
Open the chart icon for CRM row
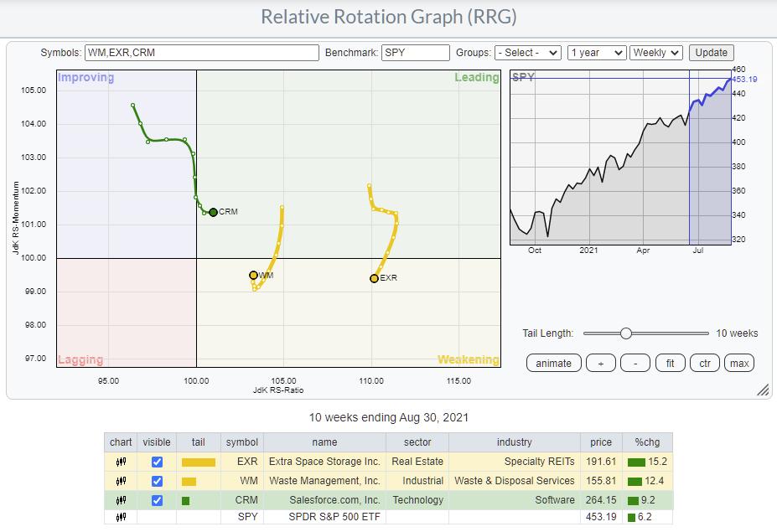(x=121, y=500)
